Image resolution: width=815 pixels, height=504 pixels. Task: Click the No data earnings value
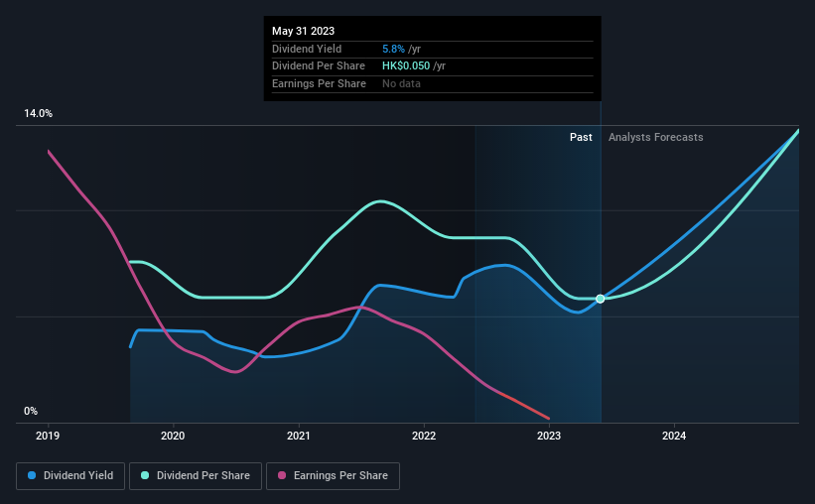click(401, 83)
